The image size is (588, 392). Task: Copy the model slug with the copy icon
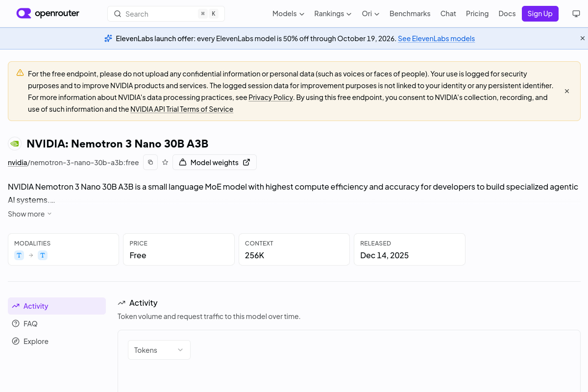(x=150, y=162)
